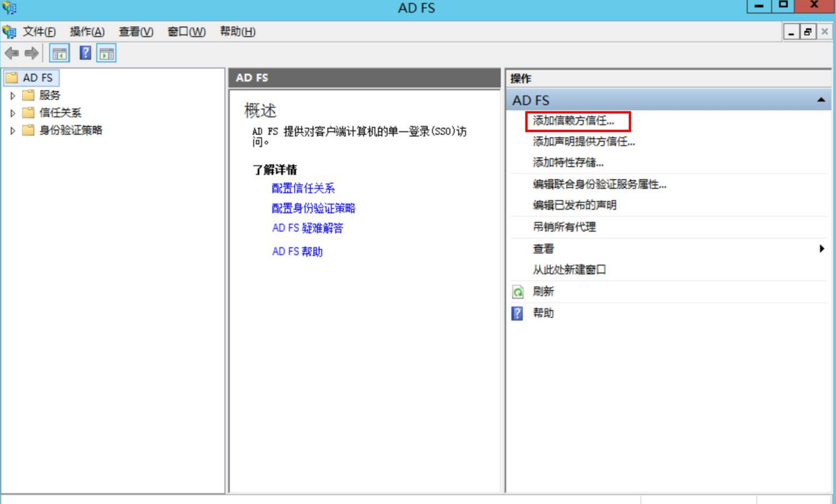Viewport: 836px width, 504px height.
Task: Expand the 身份验证策略 tree node
Action: click(13, 130)
